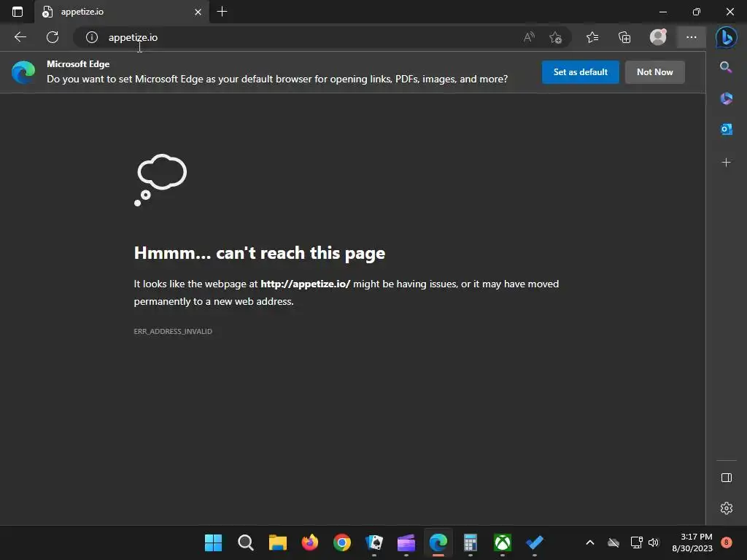This screenshot has width=747, height=560.
Task: Open Collections panel
Action: (624, 37)
